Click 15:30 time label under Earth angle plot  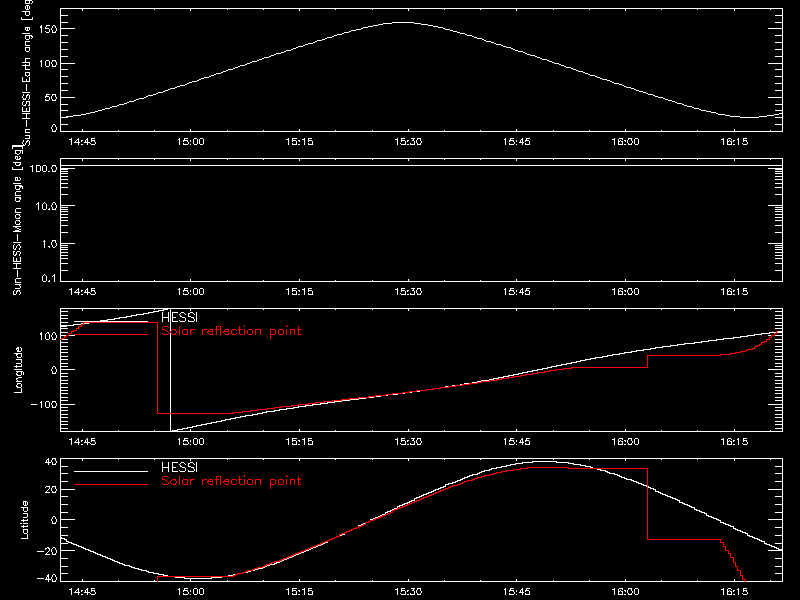408,142
